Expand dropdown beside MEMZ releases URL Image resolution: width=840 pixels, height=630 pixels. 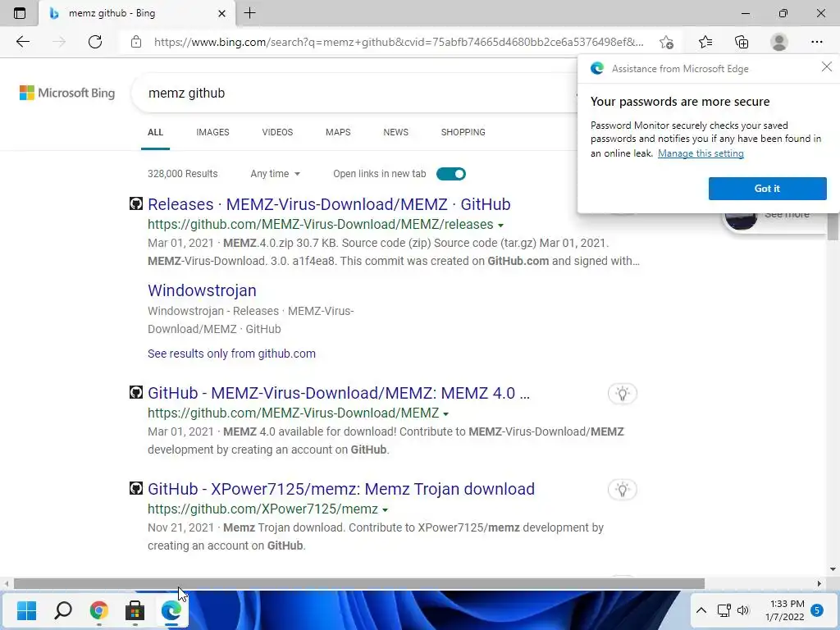pyautogui.click(x=500, y=225)
